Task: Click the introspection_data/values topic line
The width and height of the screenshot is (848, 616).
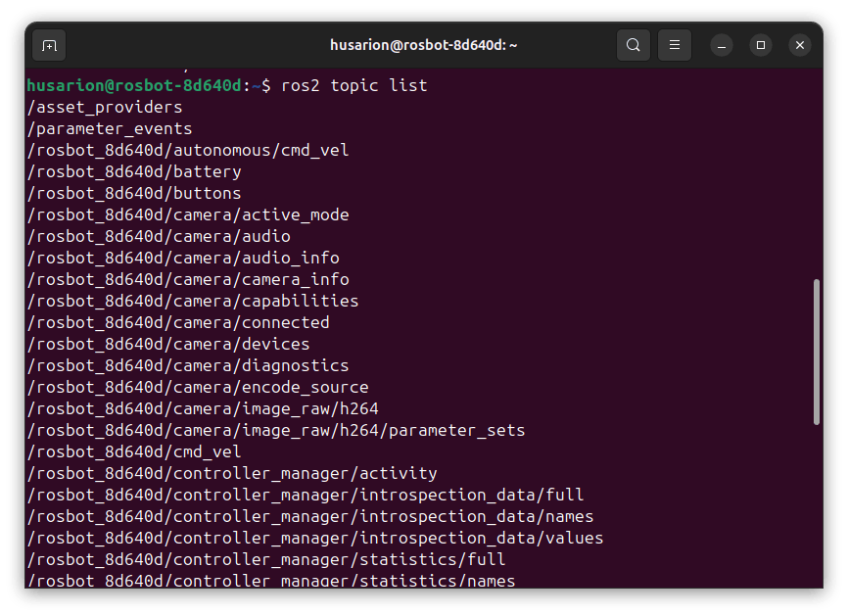Action: pyautogui.click(x=315, y=538)
